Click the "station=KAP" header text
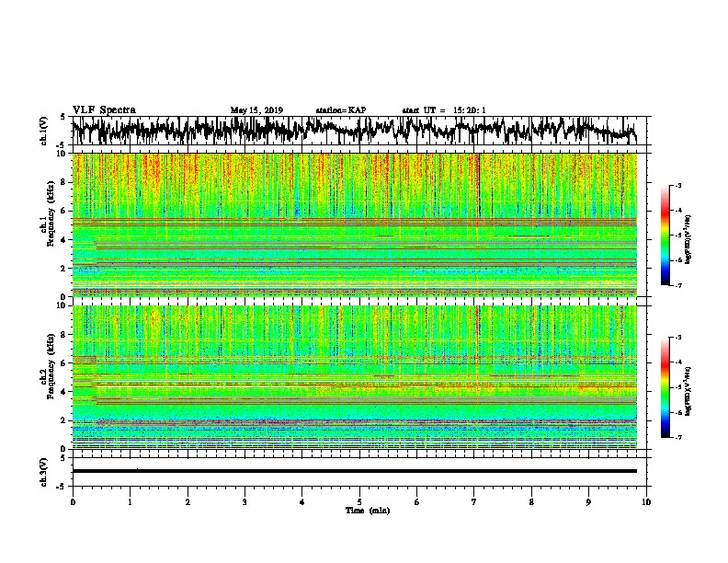This screenshot has height=563, width=728. [341, 110]
